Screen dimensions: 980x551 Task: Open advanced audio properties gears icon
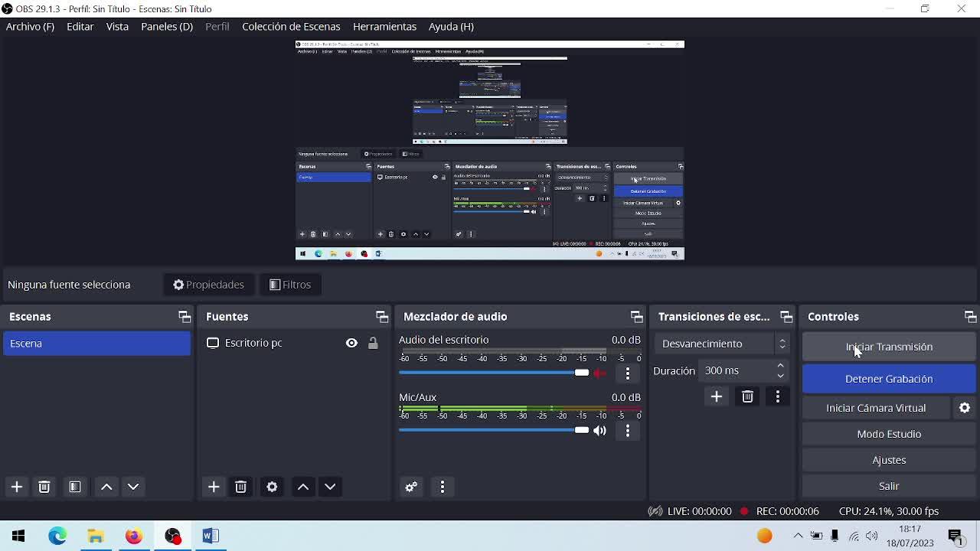click(411, 487)
